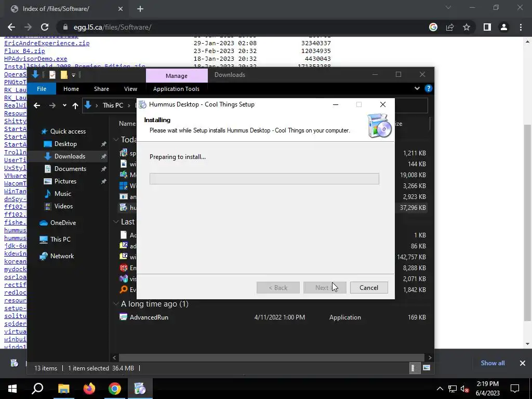Open the File tab in Explorer
This screenshot has width=532, height=399.
(x=42, y=89)
